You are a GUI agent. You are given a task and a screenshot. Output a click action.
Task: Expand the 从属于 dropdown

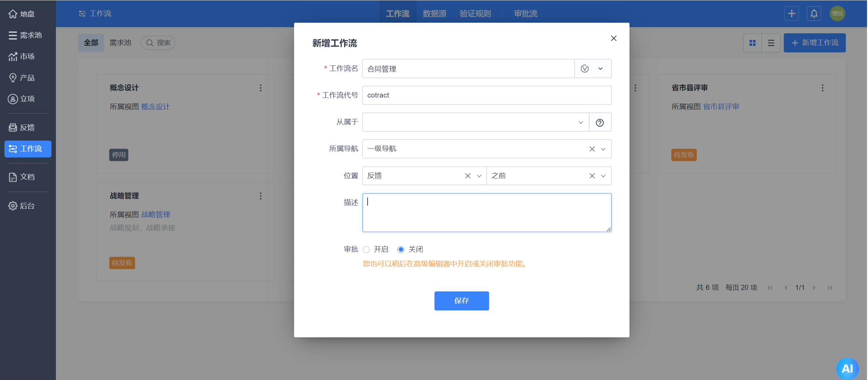[581, 122]
